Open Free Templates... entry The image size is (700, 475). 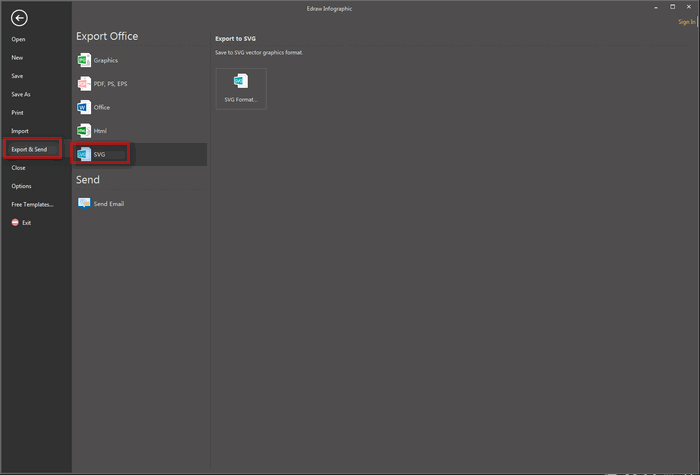(x=32, y=204)
